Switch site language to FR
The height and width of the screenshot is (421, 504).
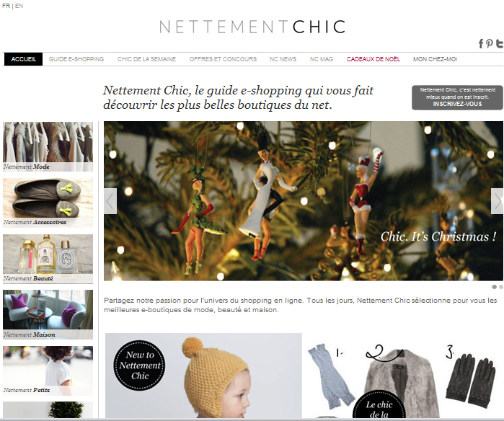click(x=6, y=6)
